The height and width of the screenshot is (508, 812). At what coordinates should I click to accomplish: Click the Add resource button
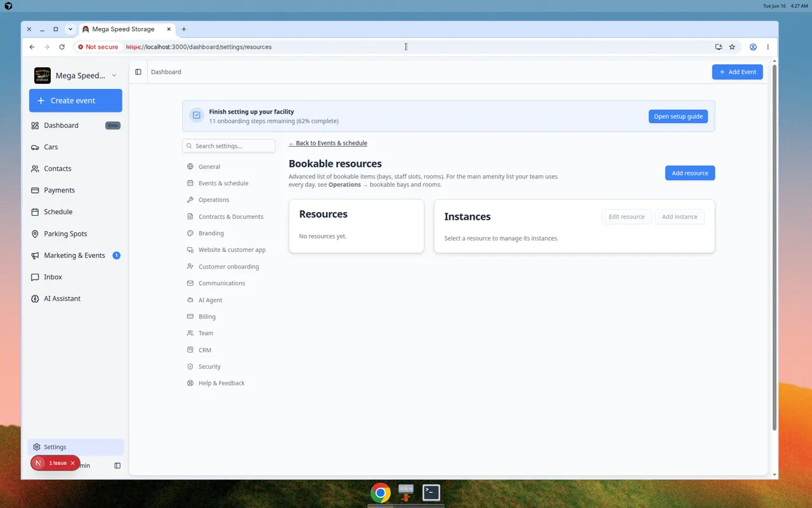690,173
